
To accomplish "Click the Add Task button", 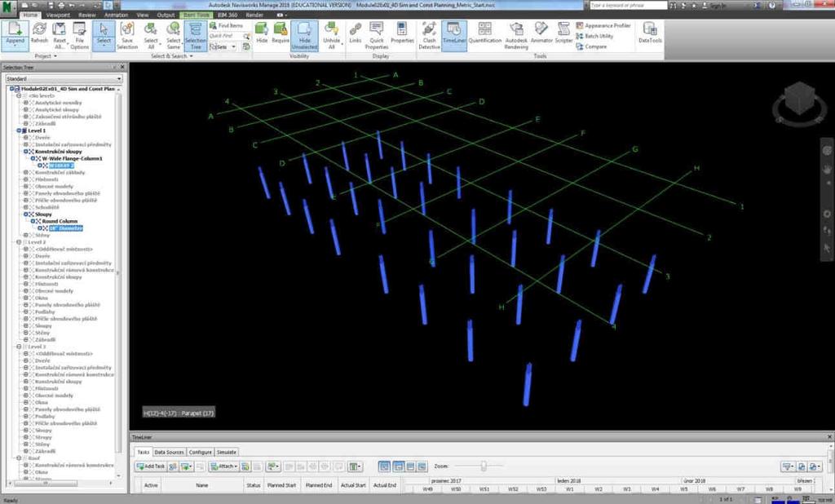I will point(151,466).
